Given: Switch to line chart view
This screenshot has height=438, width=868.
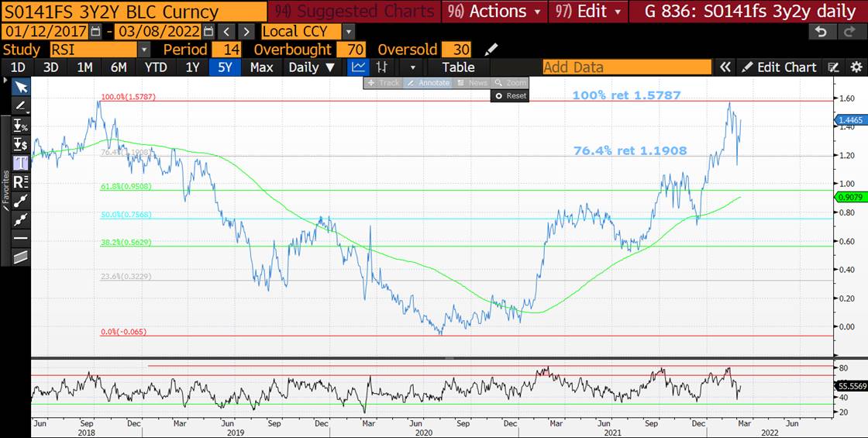Looking at the screenshot, I should point(359,67).
